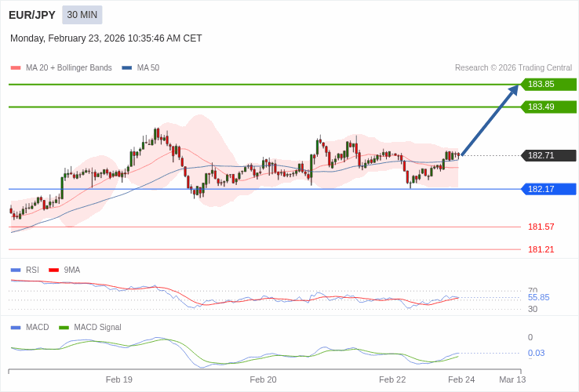Click the MA 20 + Bollinger Bands legend label
The height and width of the screenshot is (392, 579).
click(69, 68)
